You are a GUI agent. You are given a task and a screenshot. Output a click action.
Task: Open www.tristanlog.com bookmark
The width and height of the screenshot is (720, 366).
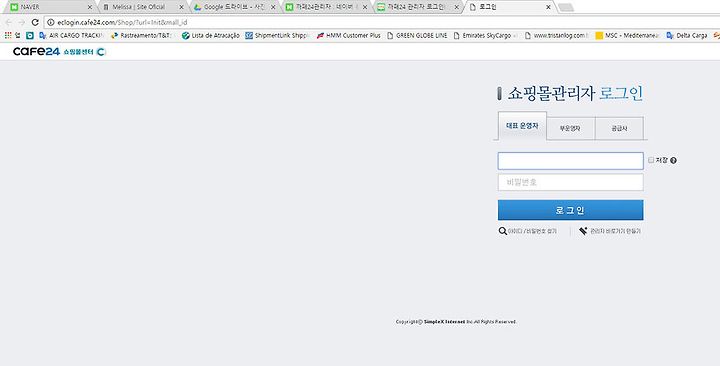click(556, 35)
